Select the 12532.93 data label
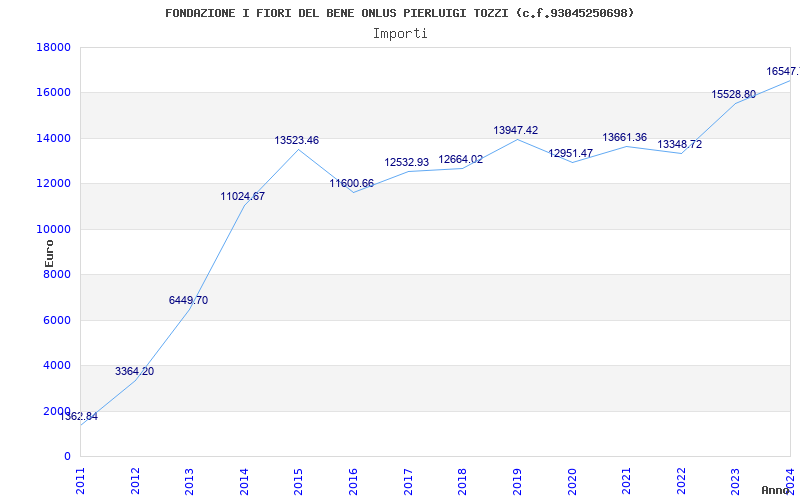This screenshot has height=500, width=800. click(407, 163)
